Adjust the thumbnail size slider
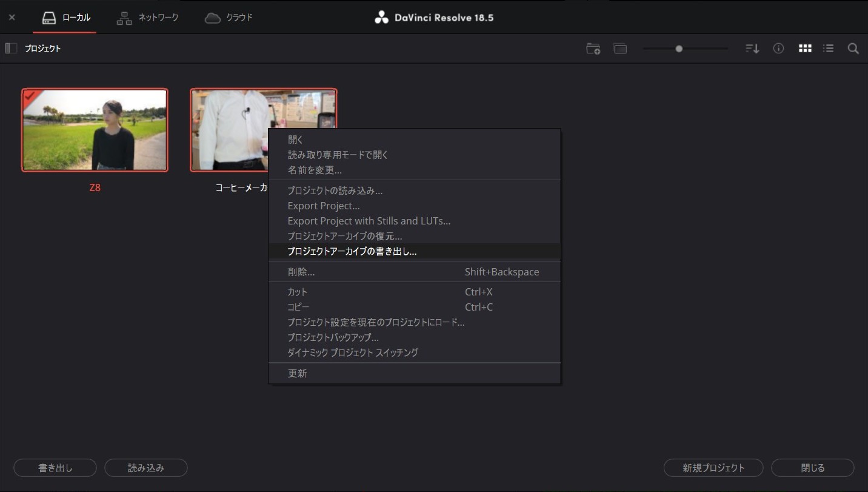 pyautogui.click(x=679, y=48)
